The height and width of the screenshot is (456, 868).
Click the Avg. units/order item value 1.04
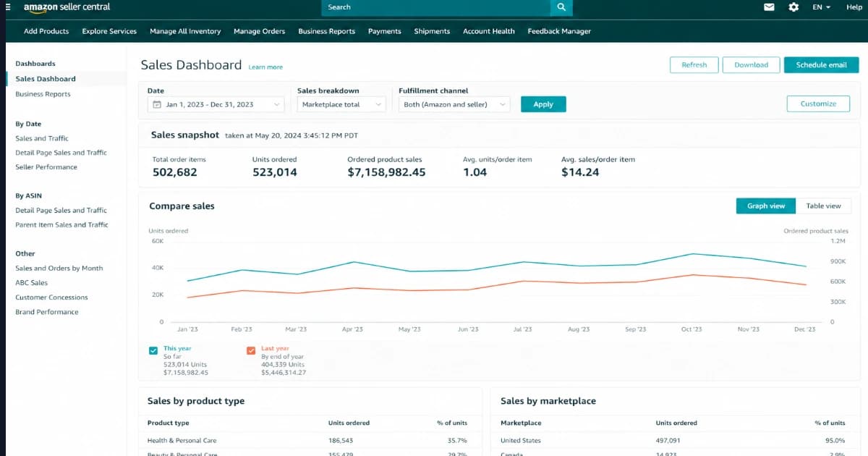pyautogui.click(x=475, y=172)
